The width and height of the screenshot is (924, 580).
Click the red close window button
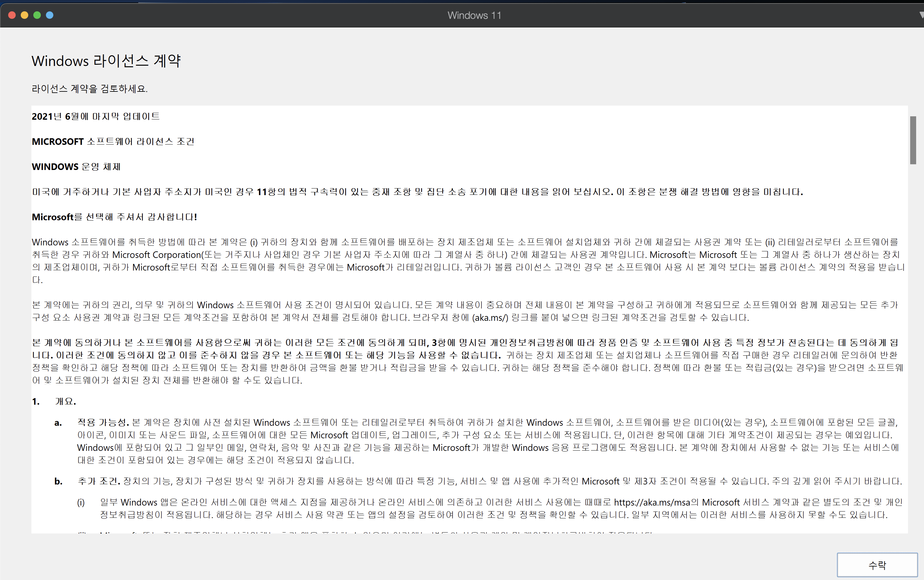[x=12, y=15]
